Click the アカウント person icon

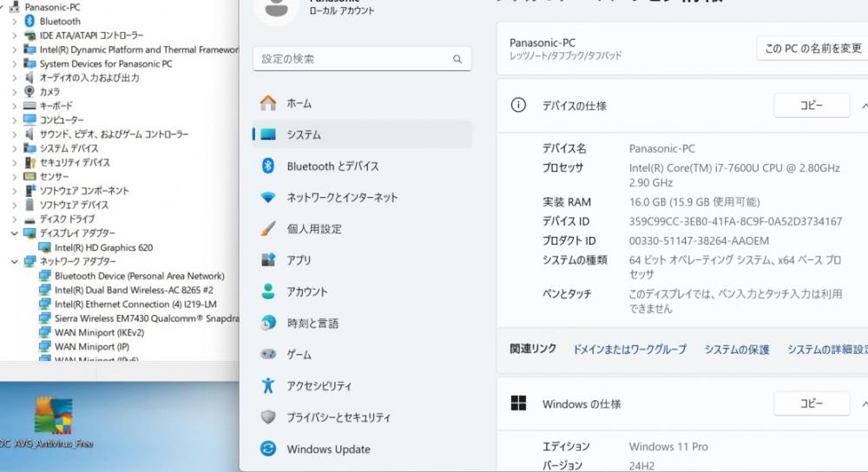(268, 291)
